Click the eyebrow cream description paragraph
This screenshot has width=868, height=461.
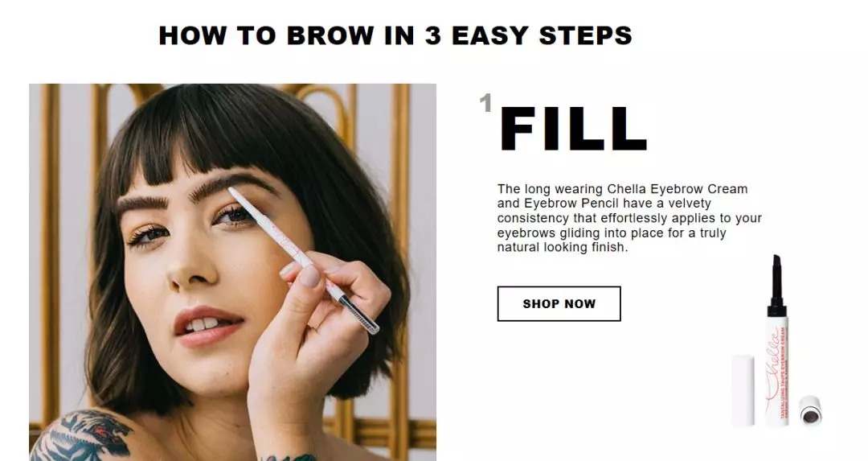pyautogui.click(x=629, y=218)
